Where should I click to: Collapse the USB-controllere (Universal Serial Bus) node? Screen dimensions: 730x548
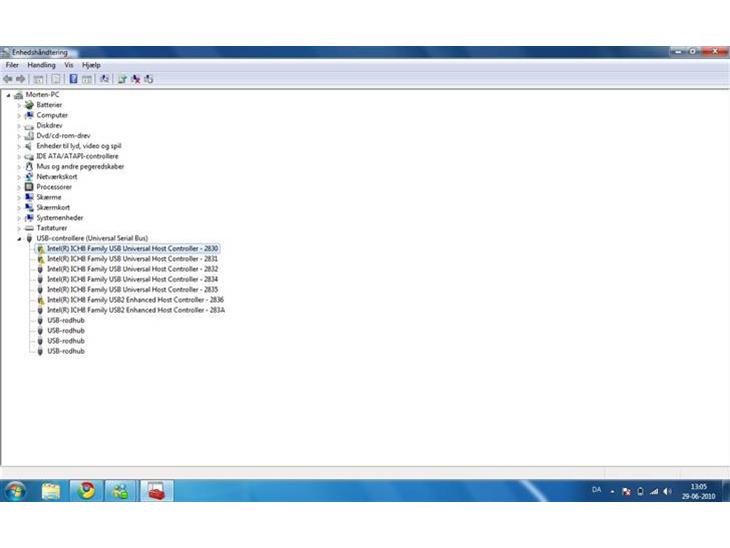[19, 239]
